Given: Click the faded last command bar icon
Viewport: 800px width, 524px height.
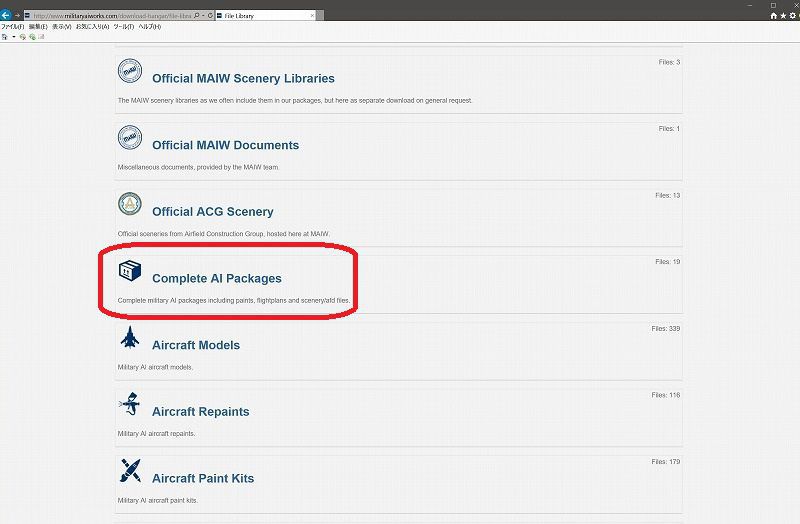Looking at the screenshot, I should (x=41, y=37).
